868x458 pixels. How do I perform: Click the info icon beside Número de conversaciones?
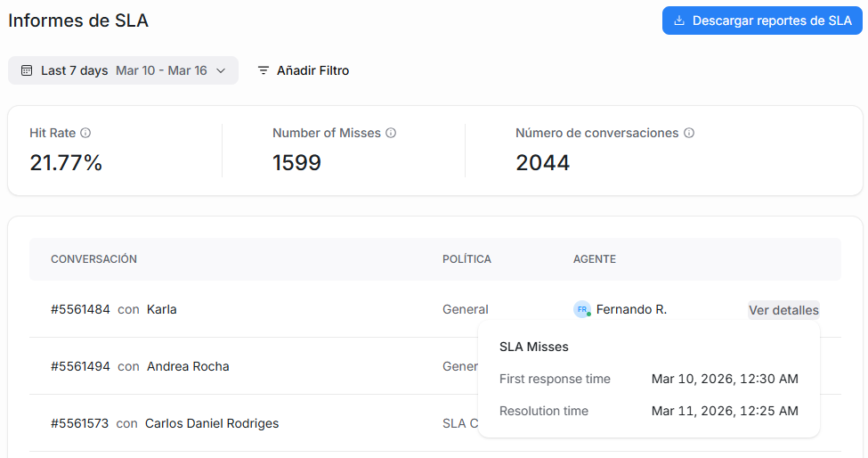pyautogui.click(x=689, y=133)
